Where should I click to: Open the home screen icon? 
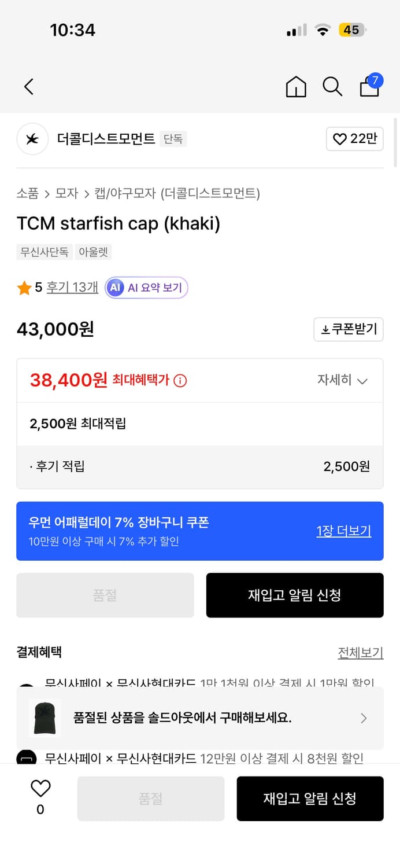click(295, 86)
